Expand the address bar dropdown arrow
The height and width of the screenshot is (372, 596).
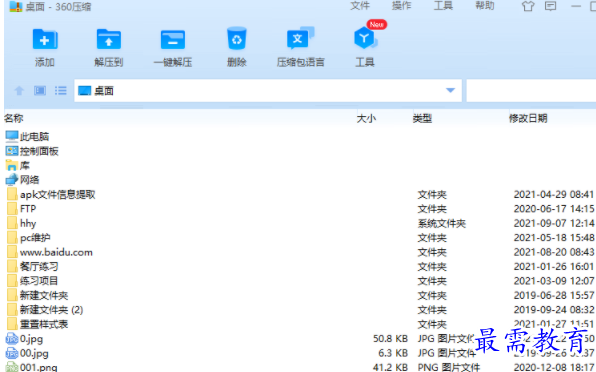coord(450,90)
